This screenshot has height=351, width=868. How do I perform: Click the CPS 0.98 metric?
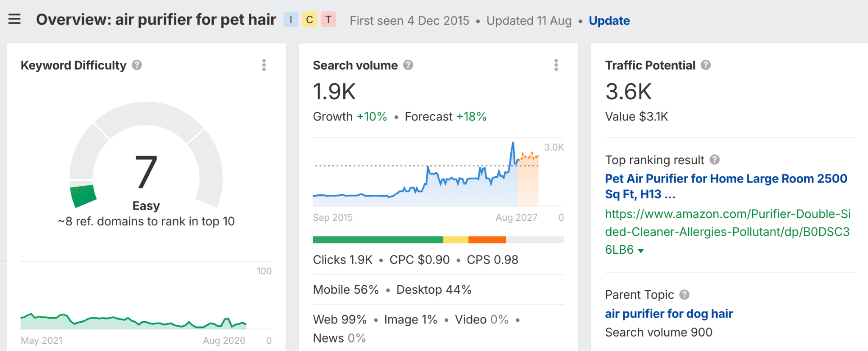[x=492, y=260]
